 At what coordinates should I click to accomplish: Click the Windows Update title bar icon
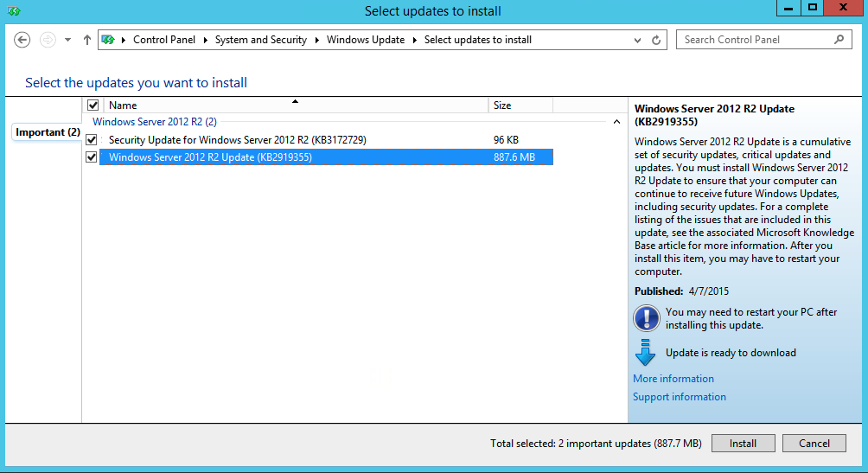point(14,11)
